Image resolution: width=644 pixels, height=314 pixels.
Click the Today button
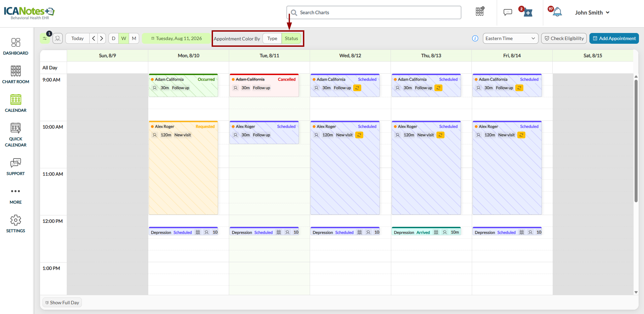78,38
